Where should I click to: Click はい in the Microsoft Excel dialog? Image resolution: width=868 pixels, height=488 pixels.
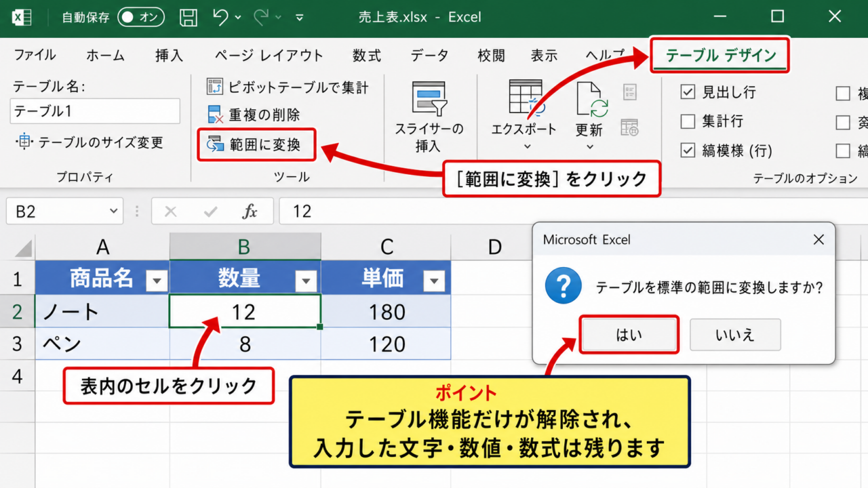point(629,335)
